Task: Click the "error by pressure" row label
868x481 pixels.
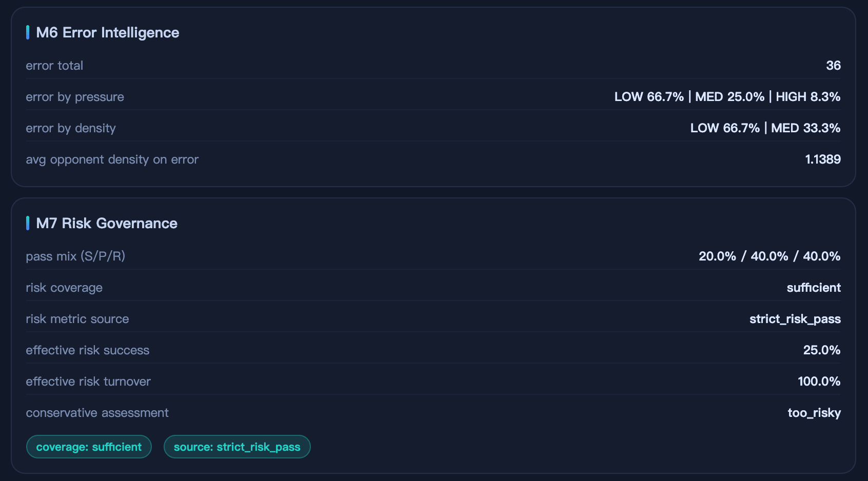Action: pyautogui.click(x=75, y=97)
